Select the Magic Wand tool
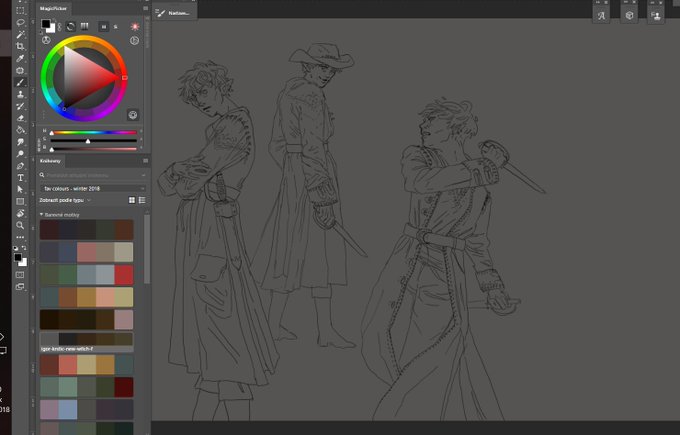The height and width of the screenshot is (435, 680). tap(20, 34)
